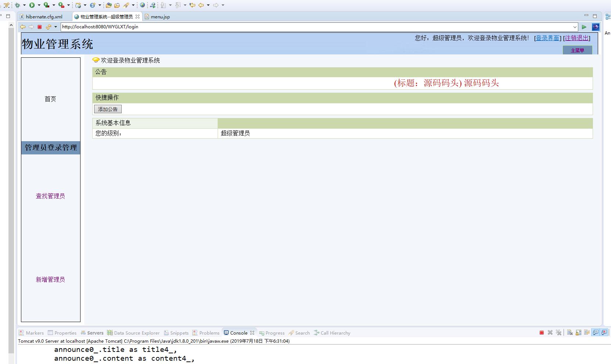Screen dimensions: 611x364
Task: Open the Progress view tab
Action: [272, 333]
